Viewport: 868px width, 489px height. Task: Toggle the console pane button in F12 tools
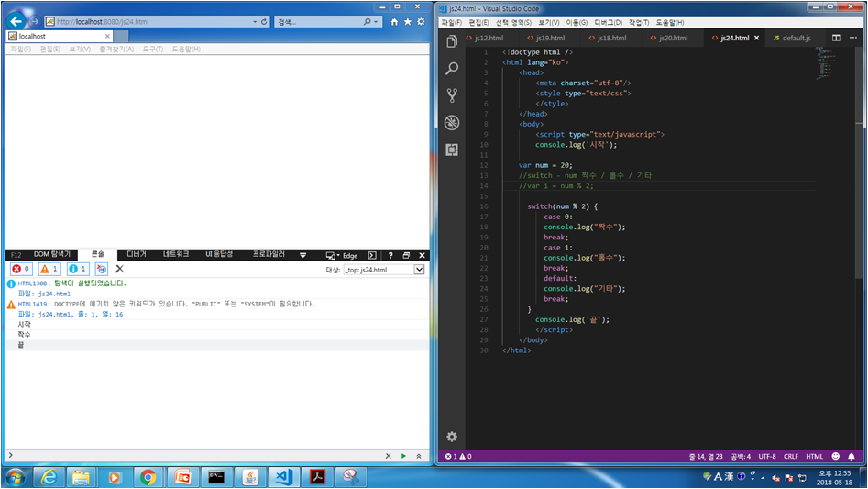point(372,255)
